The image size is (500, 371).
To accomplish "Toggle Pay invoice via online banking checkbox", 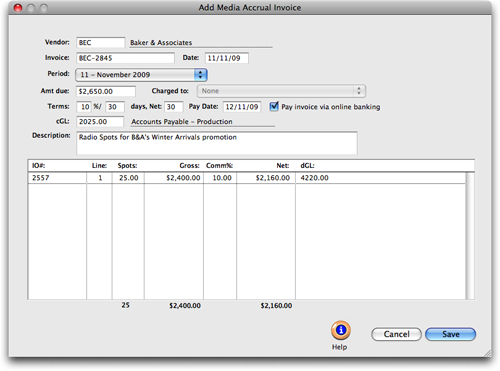I will pyautogui.click(x=274, y=107).
